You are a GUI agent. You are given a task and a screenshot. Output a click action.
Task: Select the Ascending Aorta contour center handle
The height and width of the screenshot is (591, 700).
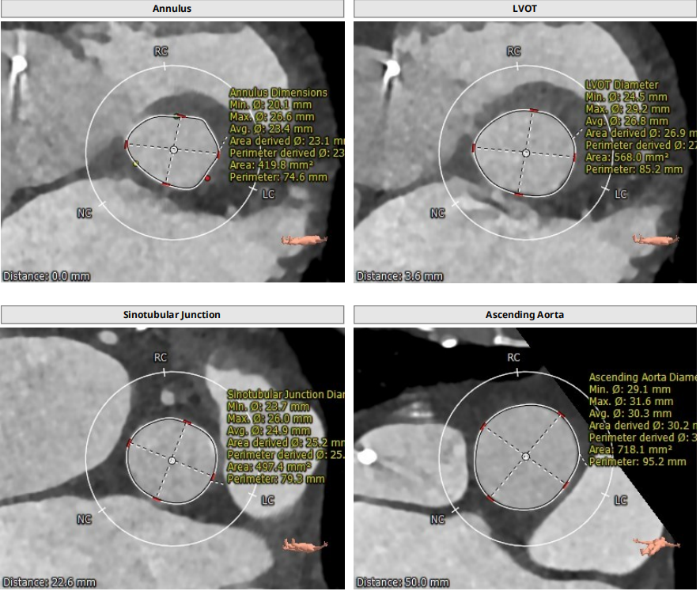coord(526,456)
